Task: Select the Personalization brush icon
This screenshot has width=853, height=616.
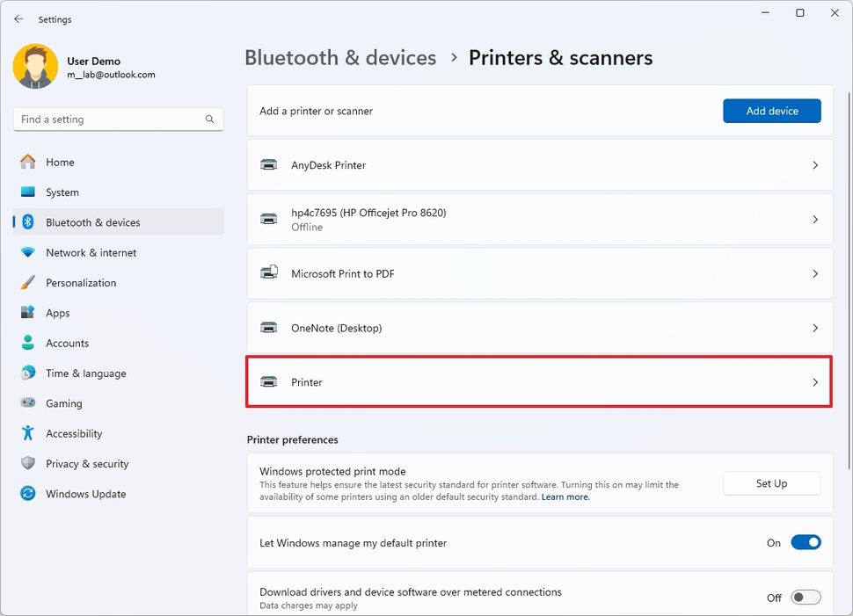Action: (x=31, y=282)
